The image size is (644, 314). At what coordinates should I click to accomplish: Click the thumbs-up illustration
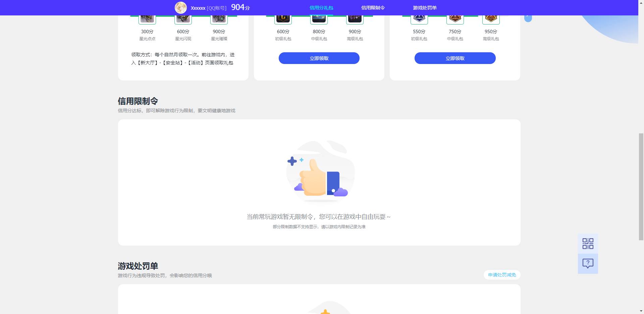[320, 172]
